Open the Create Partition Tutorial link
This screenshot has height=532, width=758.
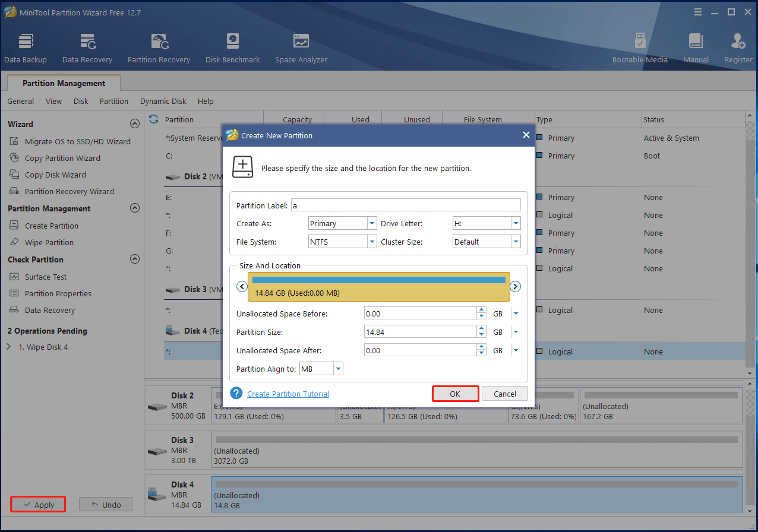(x=288, y=394)
